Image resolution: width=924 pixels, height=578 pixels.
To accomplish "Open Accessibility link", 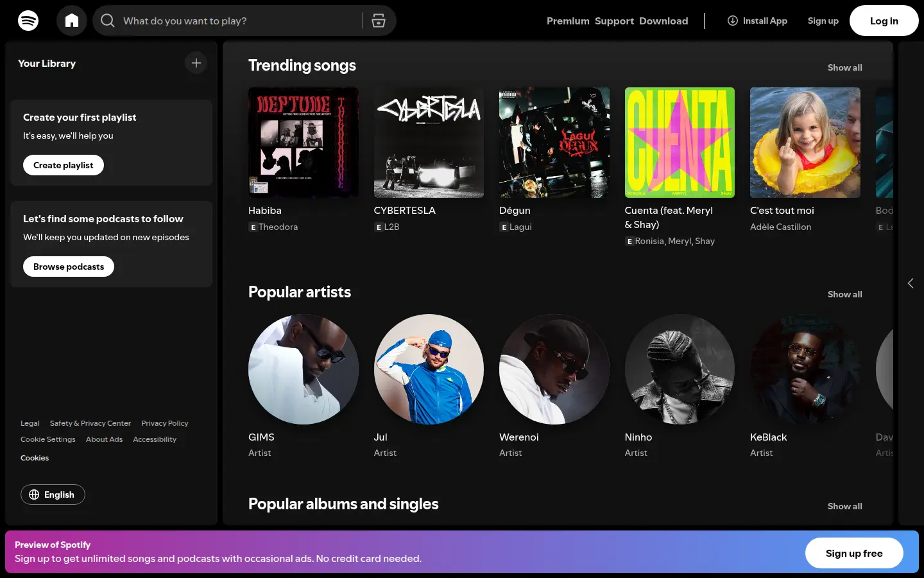I will click(155, 439).
